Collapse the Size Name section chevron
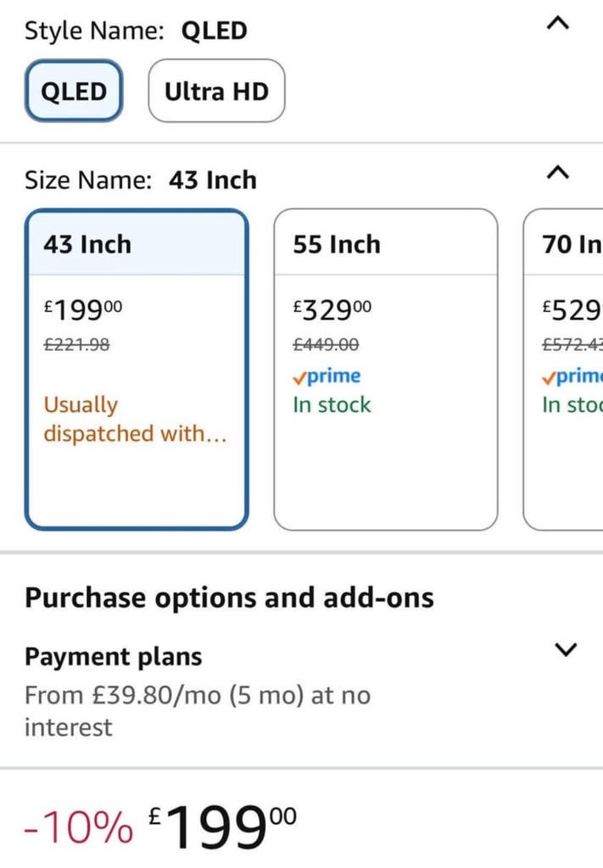This screenshot has height=868, width=603. point(557,173)
